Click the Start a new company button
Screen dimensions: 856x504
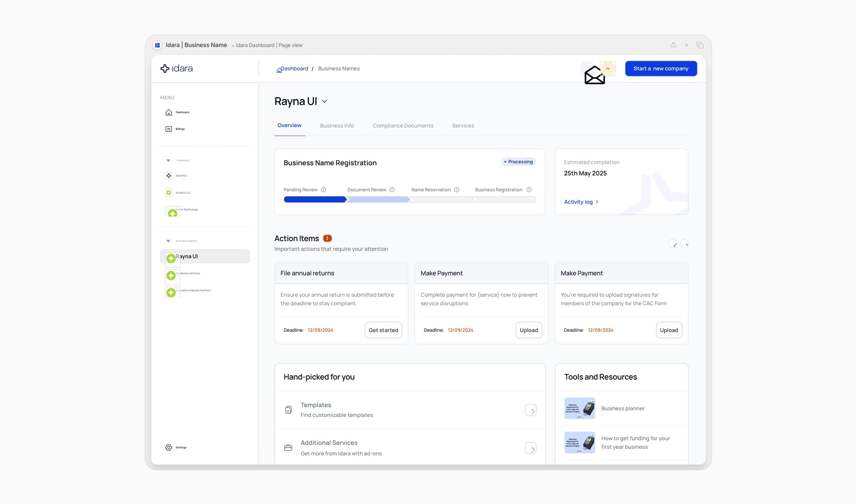[x=661, y=68]
